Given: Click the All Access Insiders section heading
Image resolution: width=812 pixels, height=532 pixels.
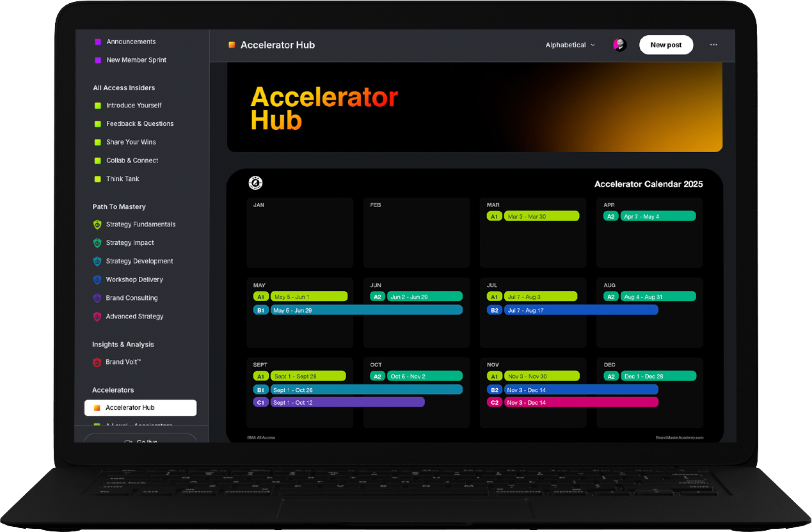Looking at the screenshot, I should pyautogui.click(x=123, y=88).
